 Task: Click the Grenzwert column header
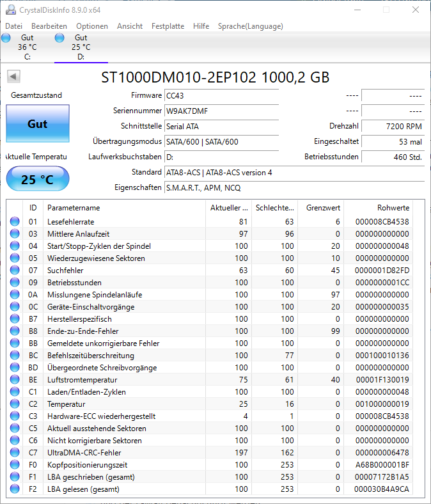[x=321, y=208]
